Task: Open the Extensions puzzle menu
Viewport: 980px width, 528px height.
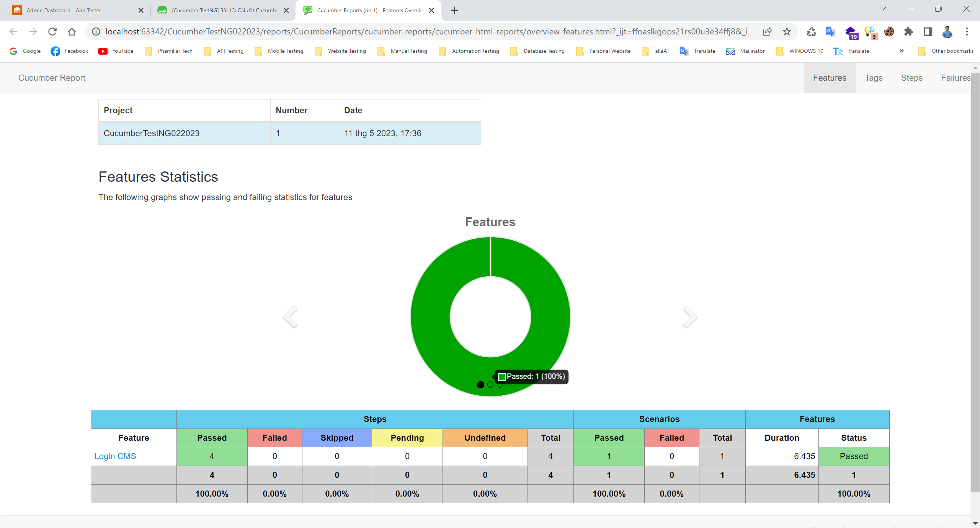Action: pos(908,32)
